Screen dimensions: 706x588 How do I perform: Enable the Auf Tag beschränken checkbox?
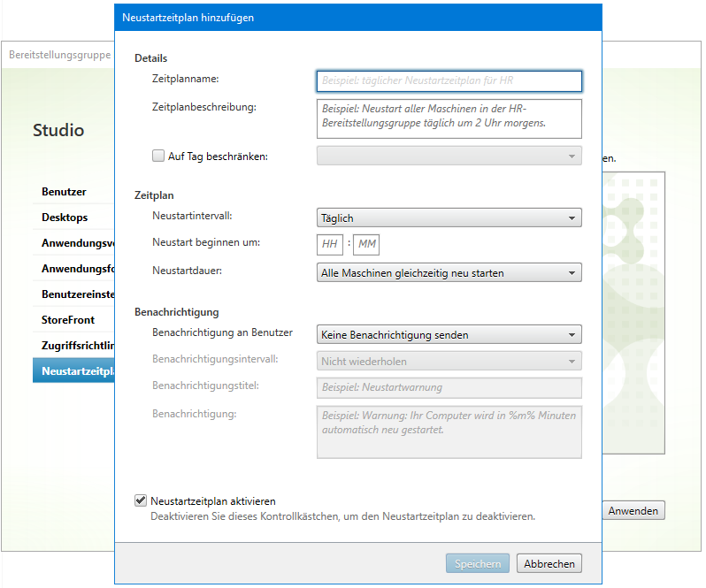(158, 157)
